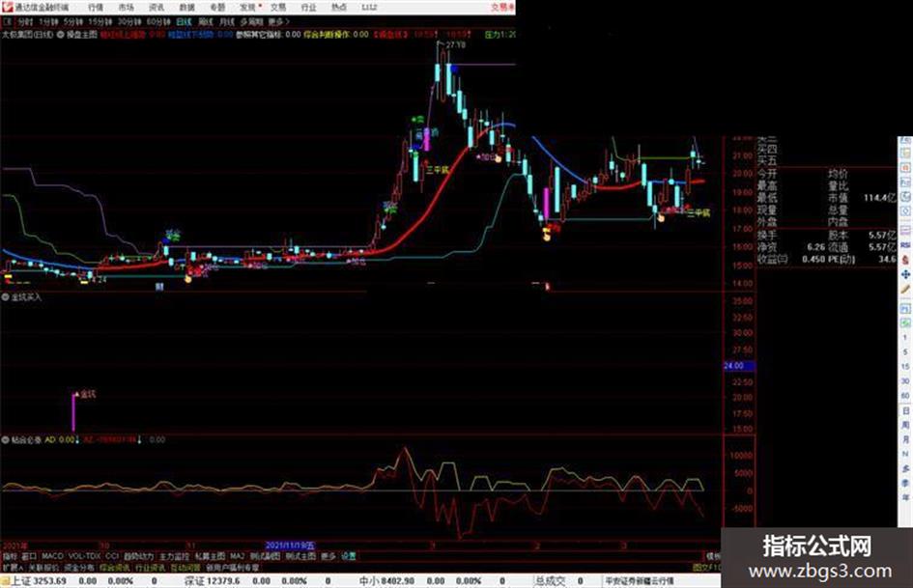The width and height of the screenshot is (913, 588).
Task: Select the MACD indicator tab
Action: point(52,556)
